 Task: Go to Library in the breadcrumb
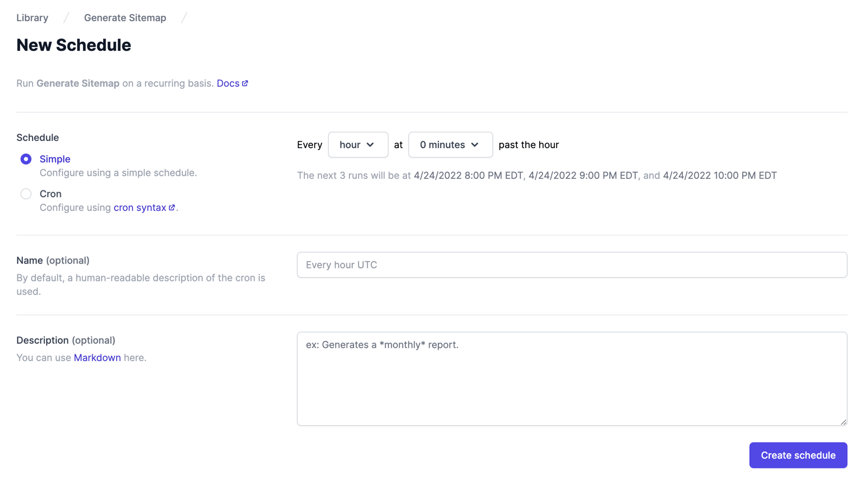pyautogui.click(x=32, y=18)
